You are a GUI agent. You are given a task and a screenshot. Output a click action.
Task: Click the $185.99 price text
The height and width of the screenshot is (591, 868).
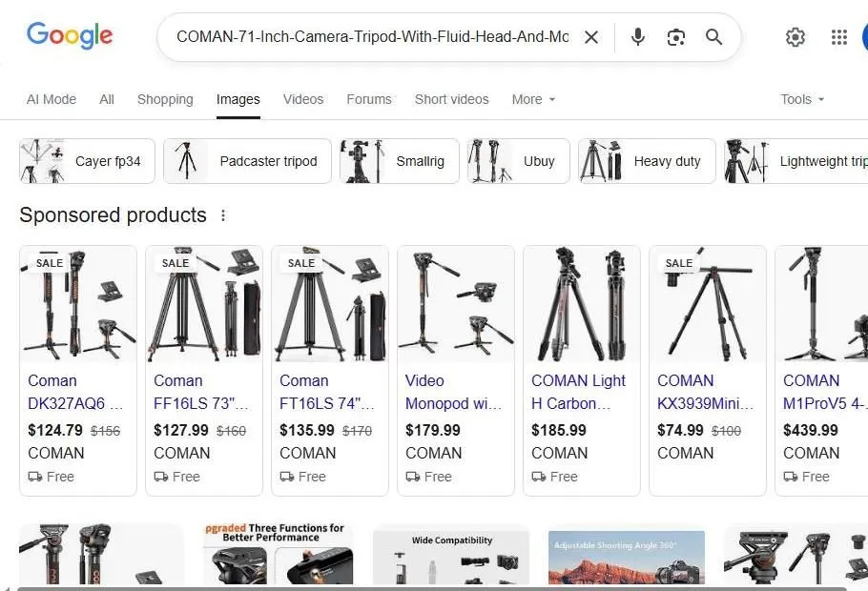559,431
